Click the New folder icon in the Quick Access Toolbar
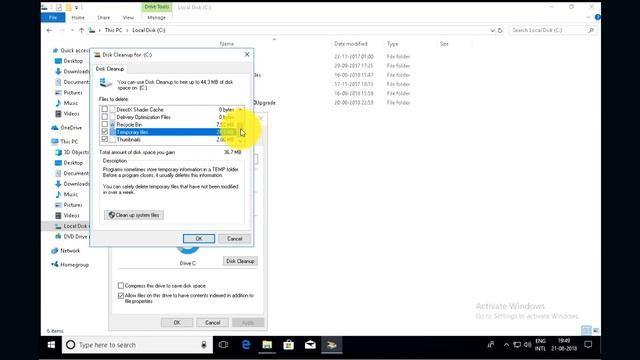Viewport: 640px width, 360px height. click(69, 7)
